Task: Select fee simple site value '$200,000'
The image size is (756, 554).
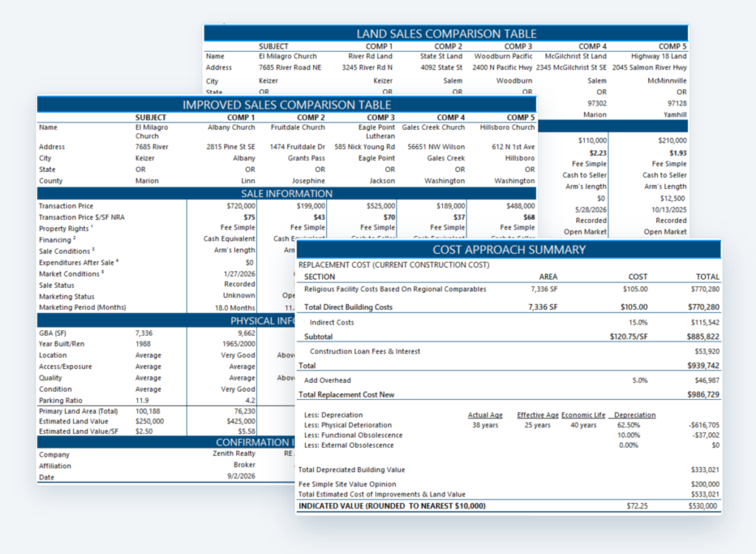Action: coord(705,484)
